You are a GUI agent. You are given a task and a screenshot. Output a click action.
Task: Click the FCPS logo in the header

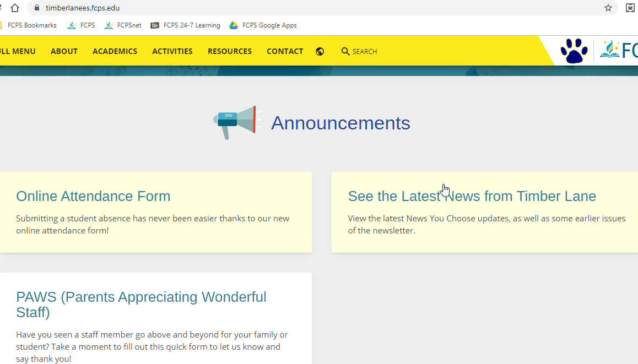click(619, 50)
